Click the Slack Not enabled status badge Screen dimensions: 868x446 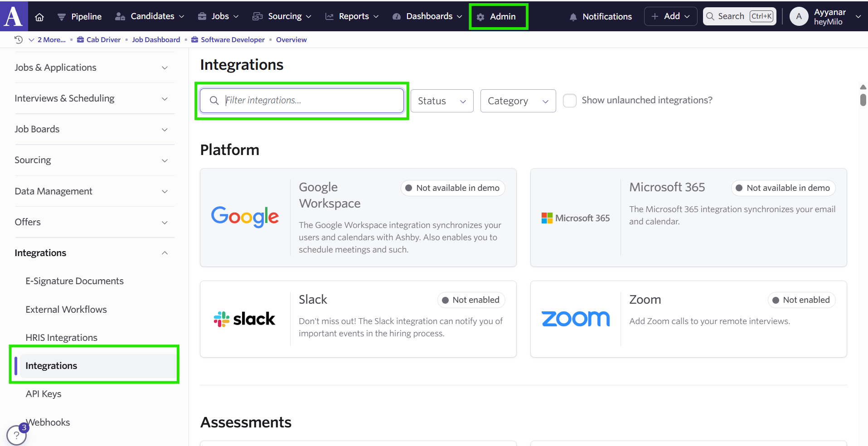click(471, 300)
